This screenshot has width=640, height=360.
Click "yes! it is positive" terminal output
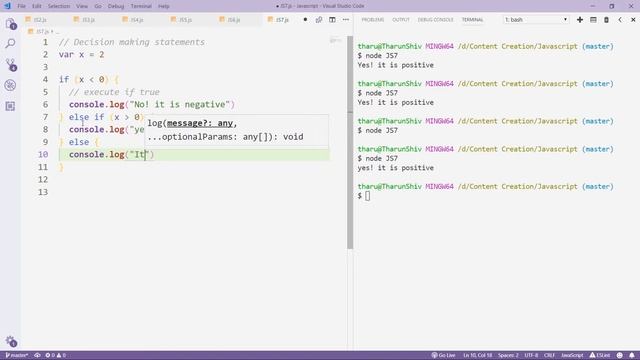[396, 168]
